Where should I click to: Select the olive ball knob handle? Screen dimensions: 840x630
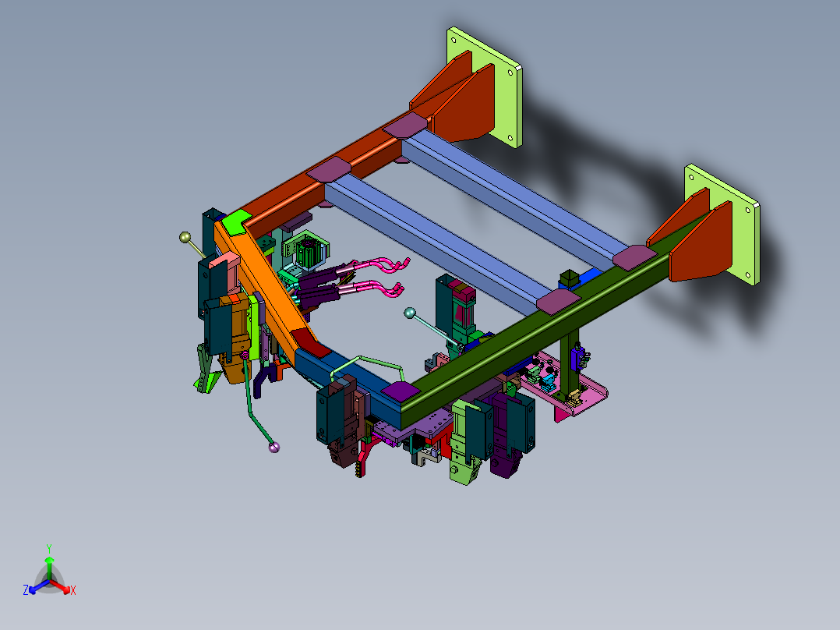185,237
